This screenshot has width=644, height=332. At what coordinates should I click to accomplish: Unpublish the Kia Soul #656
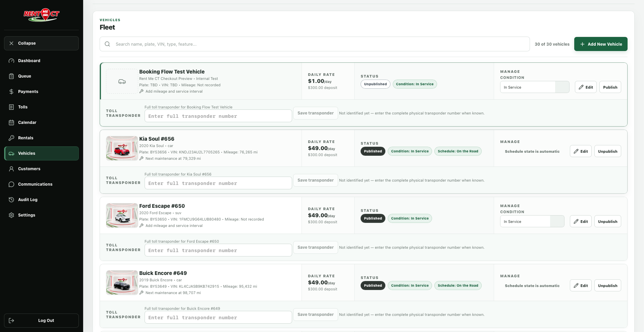click(x=607, y=151)
